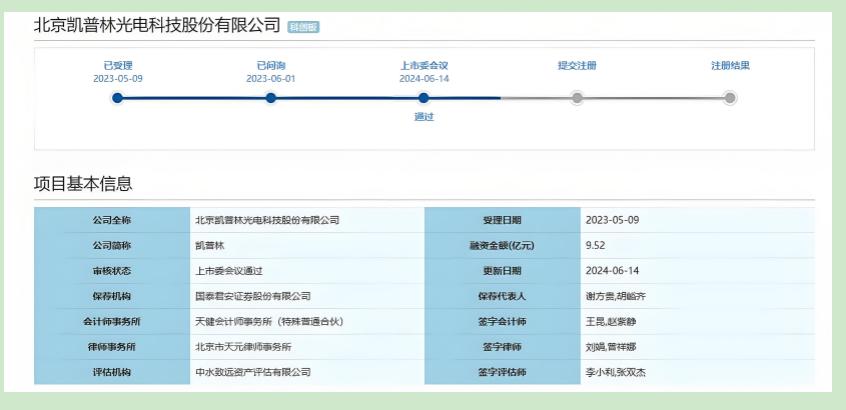Open the 上市委会议 stage label
This screenshot has width=846, height=410.
tap(424, 66)
